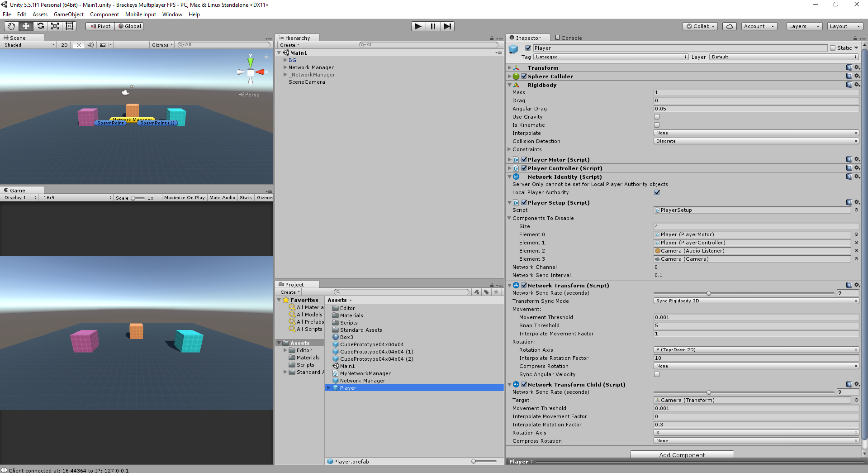Open Rotation Axis Y (Top-Down 2D) dropdown
Screen dimensions: 868x473
[x=756, y=350]
